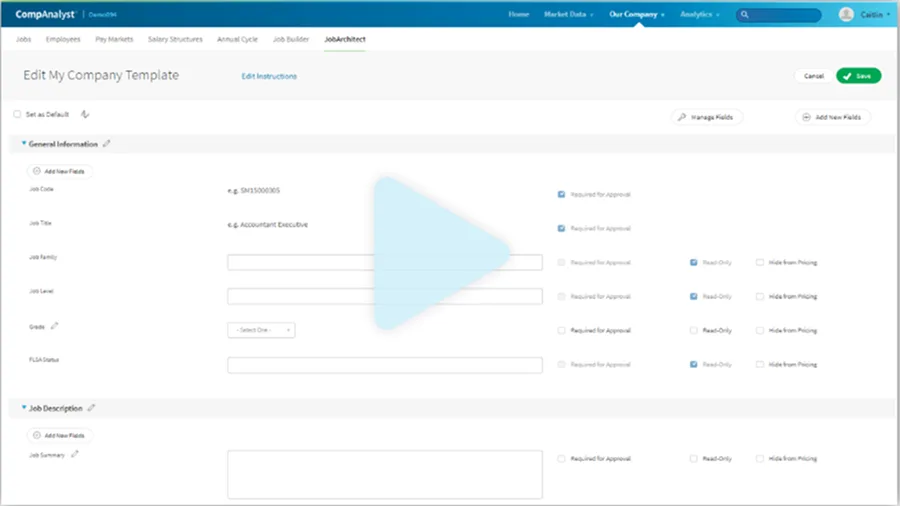Click the edit pencil beside Job Summary label
The image size is (900, 531).
point(75,454)
